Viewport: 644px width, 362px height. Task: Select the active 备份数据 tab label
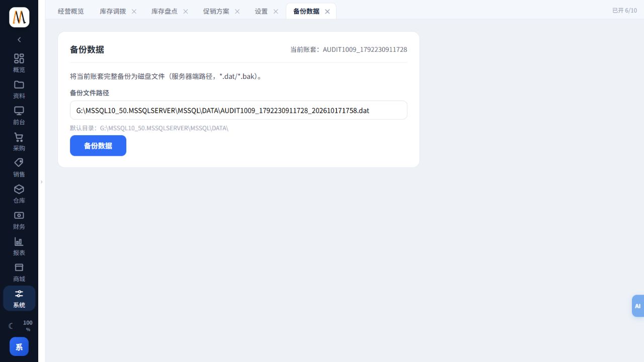coord(306,11)
